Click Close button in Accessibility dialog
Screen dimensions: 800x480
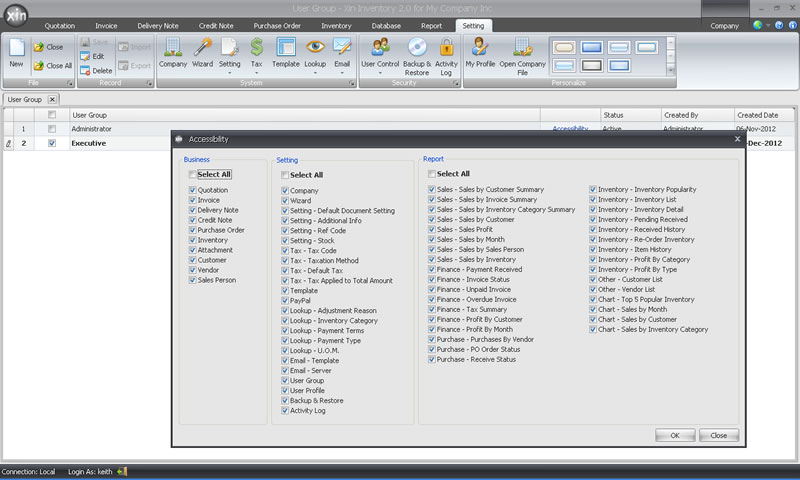[719, 436]
